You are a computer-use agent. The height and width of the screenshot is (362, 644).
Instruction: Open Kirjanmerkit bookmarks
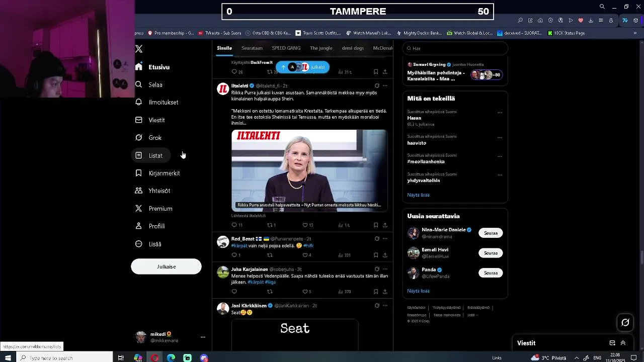pyautogui.click(x=157, y=173)
